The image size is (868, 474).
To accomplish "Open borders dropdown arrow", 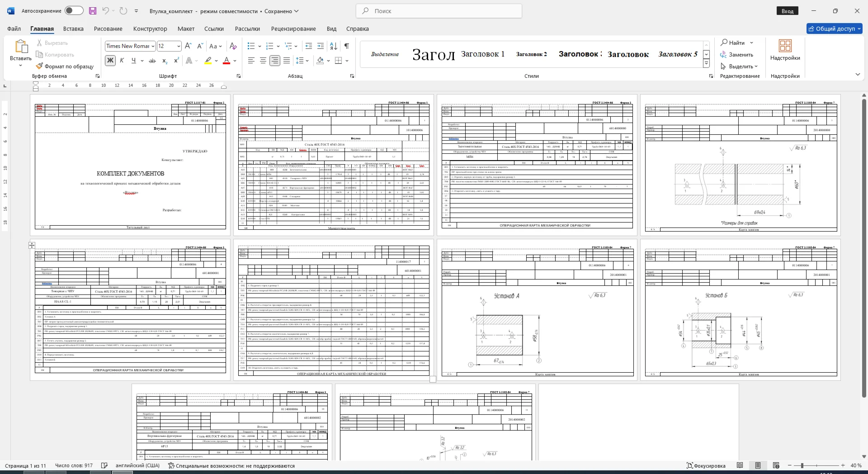I will tap(347, 61).
